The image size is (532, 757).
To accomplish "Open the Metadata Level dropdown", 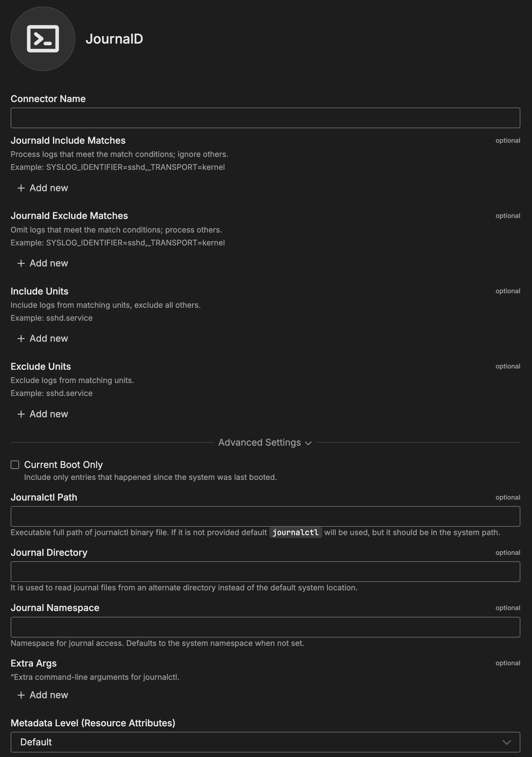I will point(265,742).
